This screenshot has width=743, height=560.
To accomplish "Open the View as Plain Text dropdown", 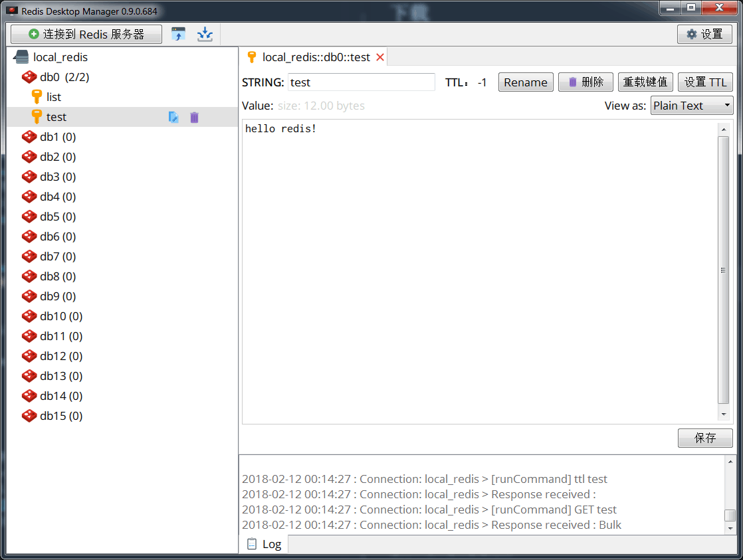I will point(692,106).
